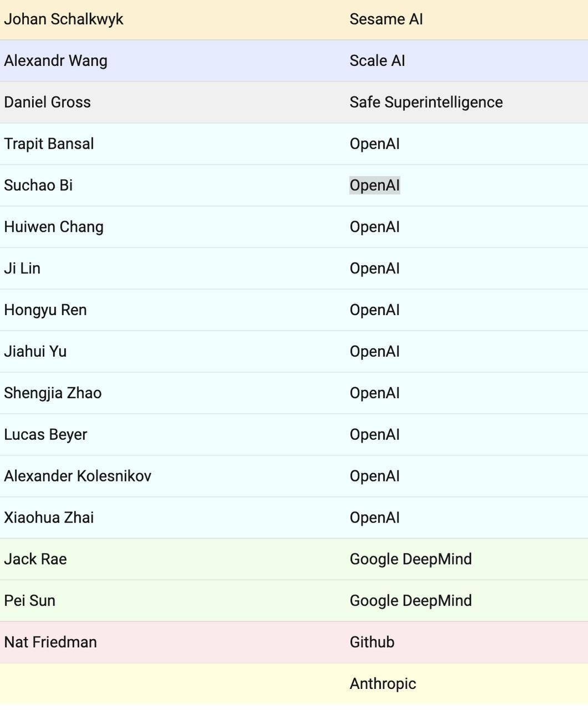Image resolution: width=588 pixels, height=710 pixels.
Task: Click the Trapit Bansal name cell
Action: (49, 144)
